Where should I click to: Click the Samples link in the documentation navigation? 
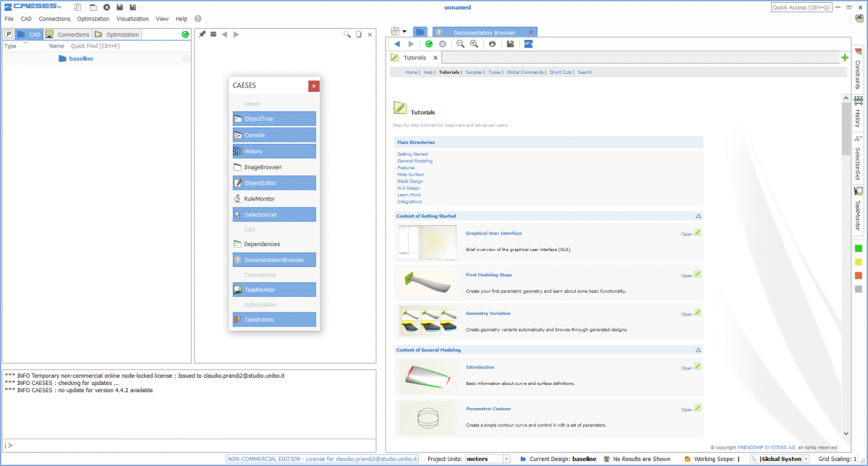pyautogui.click(x=474, y=72)
